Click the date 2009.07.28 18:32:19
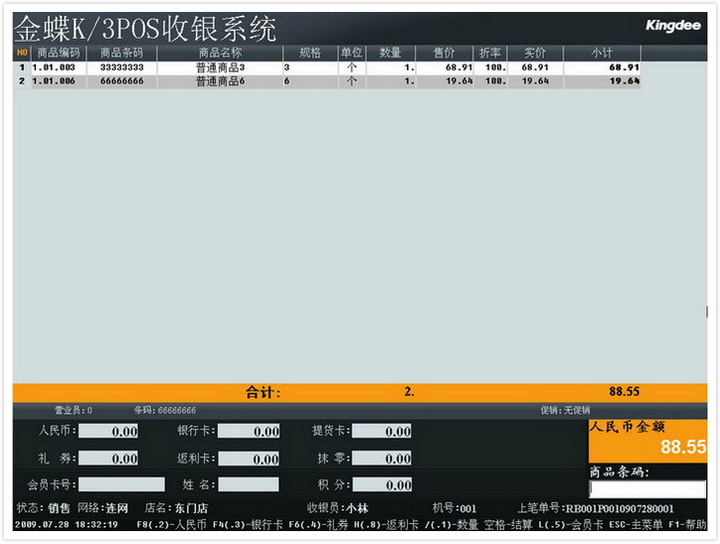 tap(67, 524)
